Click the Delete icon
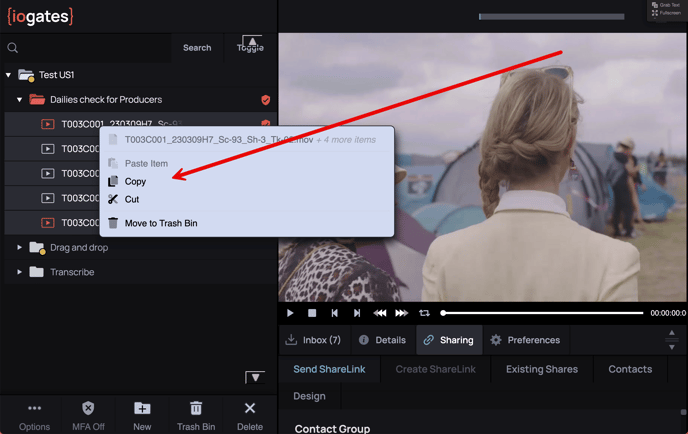This screenshot has height=434, width=688. (250, 415)
